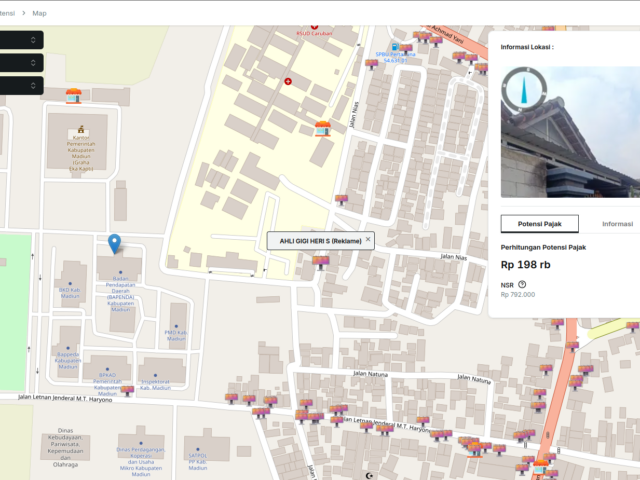The image size is (640, 480).
Task: Click the shop icon near Kantor Pemerintah
Action: pyautogui.click(x=73, y=96)
